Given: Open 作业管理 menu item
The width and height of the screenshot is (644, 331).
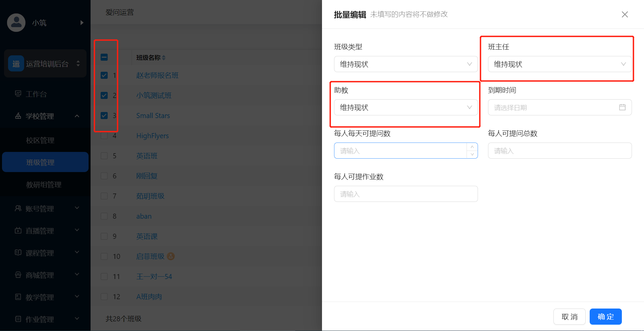Looking at the screenshot, I should (x=45, y=319).
